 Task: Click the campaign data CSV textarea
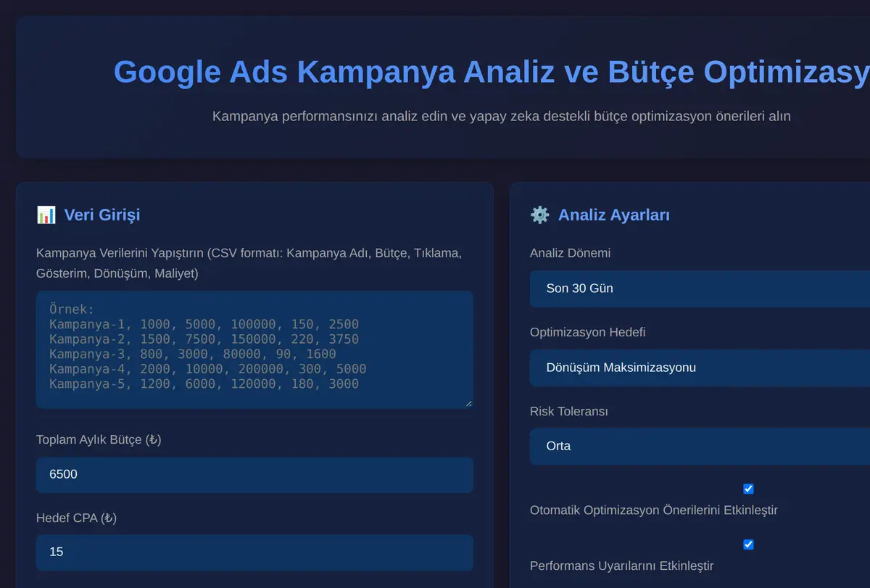click(254, 349)
